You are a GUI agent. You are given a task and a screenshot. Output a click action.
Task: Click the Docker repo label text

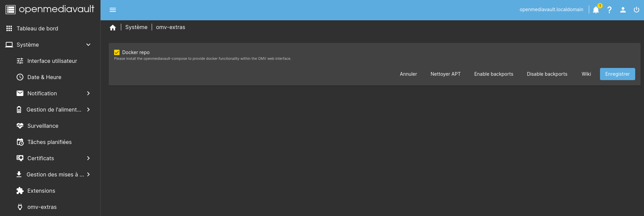click(136, 52)
